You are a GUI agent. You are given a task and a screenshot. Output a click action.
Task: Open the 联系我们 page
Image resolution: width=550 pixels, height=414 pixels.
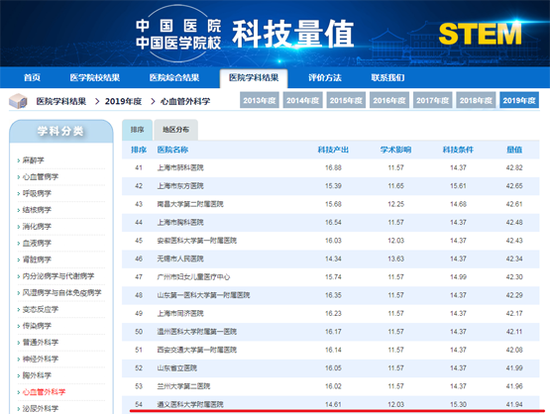tap(388, 78)
